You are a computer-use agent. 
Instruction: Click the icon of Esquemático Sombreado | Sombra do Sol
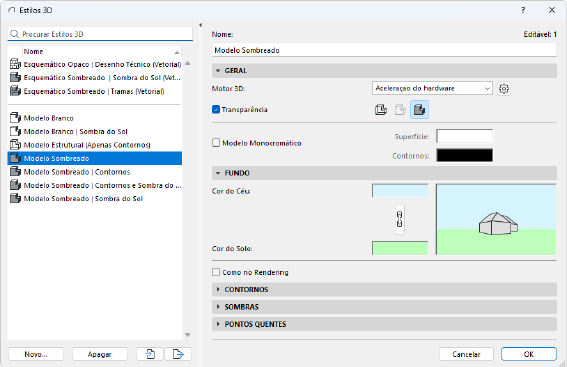15,78
